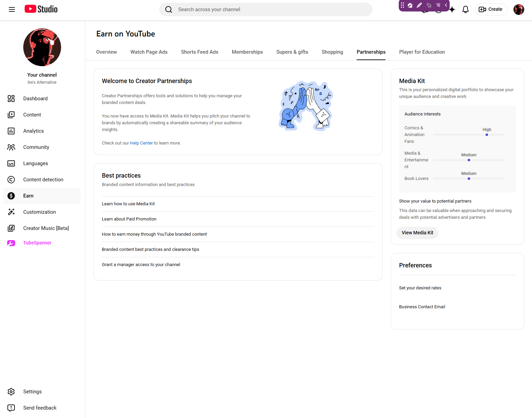This screenshot has width=532, height=418.
Task: Switch to the Memberships tab
Action: point(247,52)
